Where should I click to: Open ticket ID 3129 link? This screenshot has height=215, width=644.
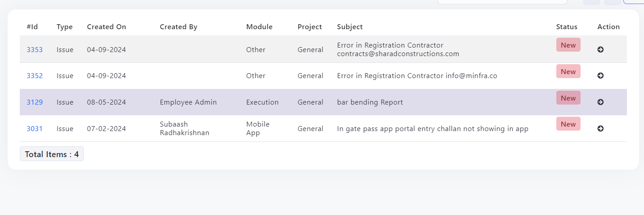pos(35,102)
